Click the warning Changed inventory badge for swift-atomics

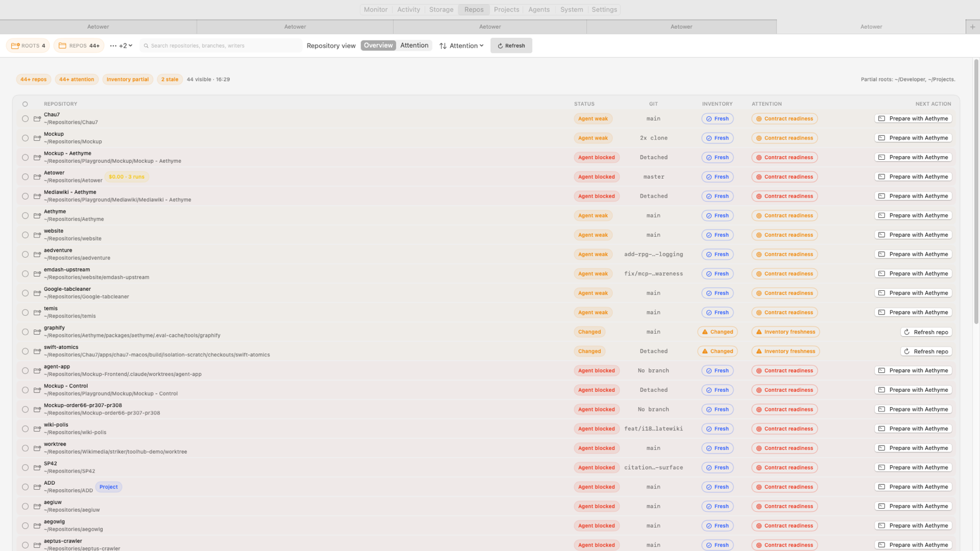click(x=717, y=351)
